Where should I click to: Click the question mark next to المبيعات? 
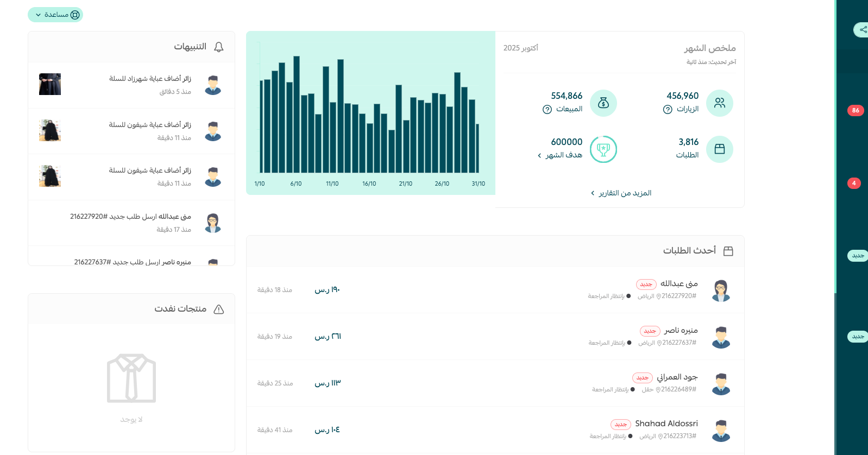(547, 110)
